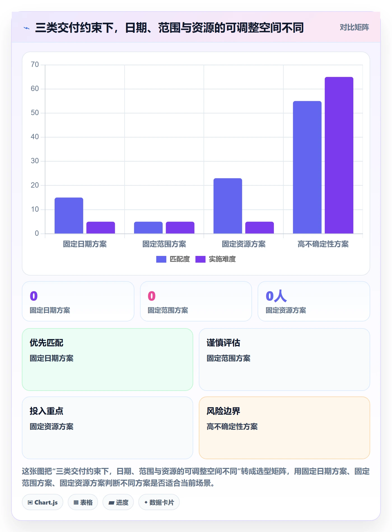Select the 实施难度 bar for 固定资源方案
Image resolution: width=392 pixels, height=532 pixels.
[260, 228]
